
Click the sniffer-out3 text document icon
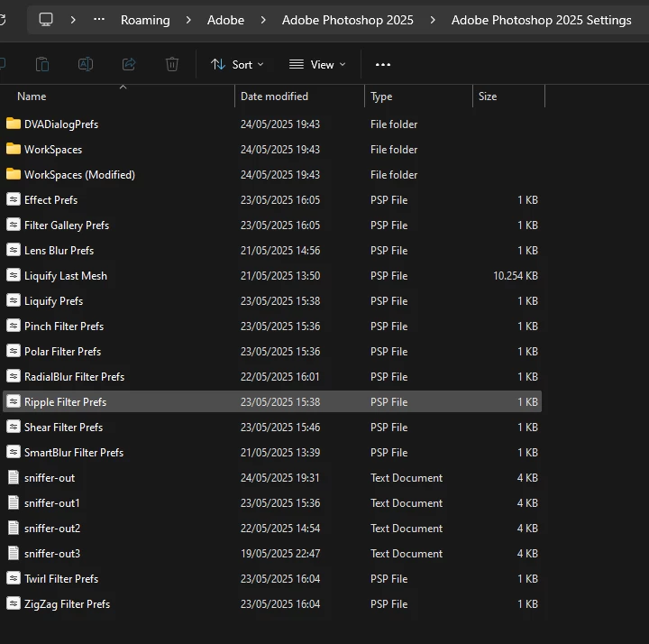pos(14,553)
